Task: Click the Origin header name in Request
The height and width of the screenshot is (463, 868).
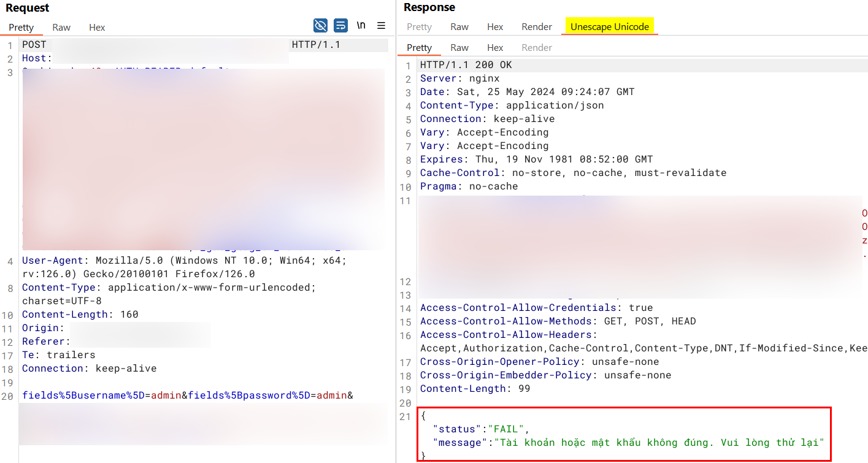Action: (x=40, y=328)
